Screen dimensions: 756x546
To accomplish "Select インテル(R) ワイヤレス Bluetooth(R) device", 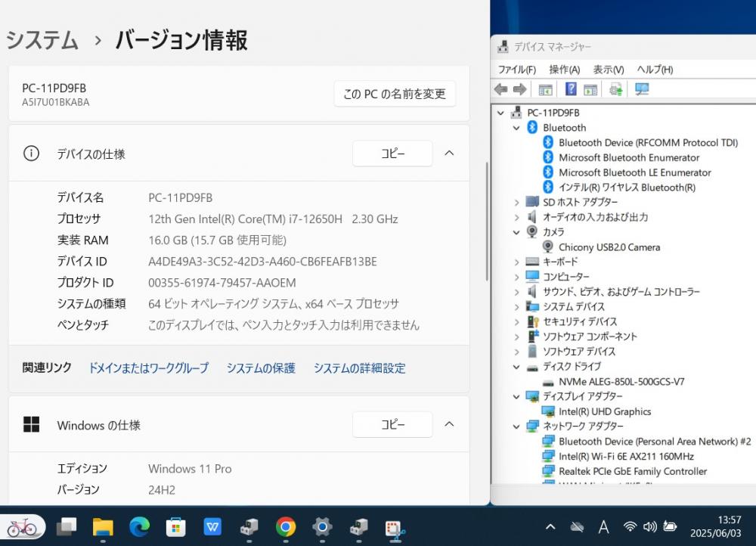I will pos(627,187).
